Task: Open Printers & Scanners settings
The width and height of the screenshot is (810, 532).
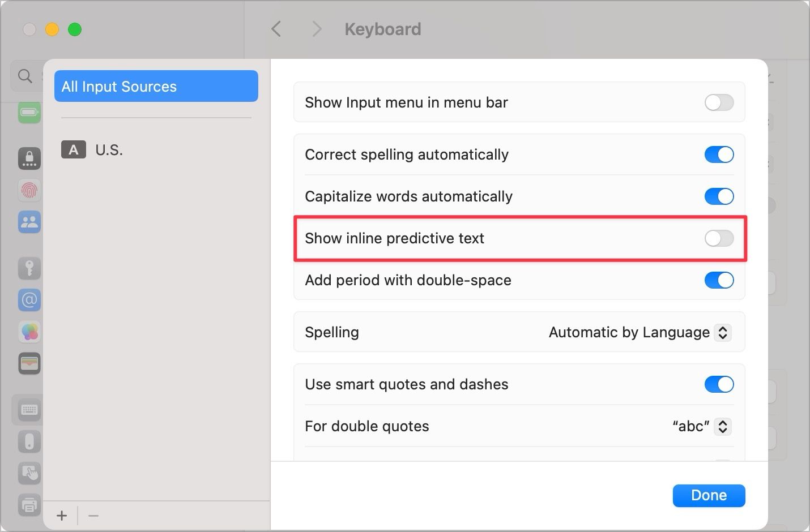Action: (29, 505)
